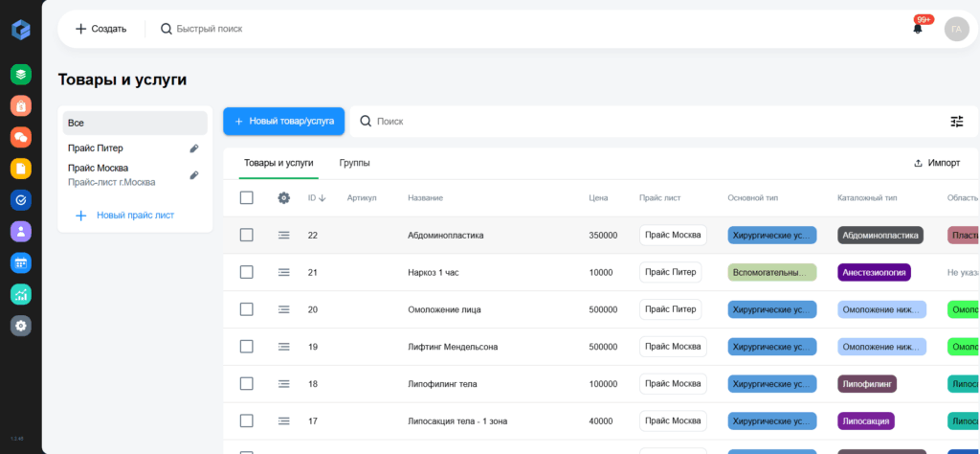980x454 pixels.
Task: Open filter settings icon beside search
Action: tap(957, 122)
